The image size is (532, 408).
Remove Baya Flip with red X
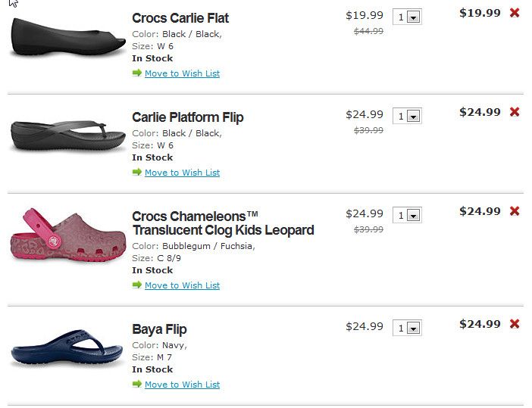point(515,324)
